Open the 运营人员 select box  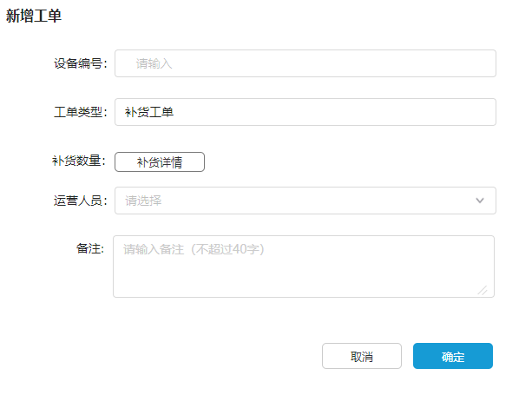[x=305, y=201]
